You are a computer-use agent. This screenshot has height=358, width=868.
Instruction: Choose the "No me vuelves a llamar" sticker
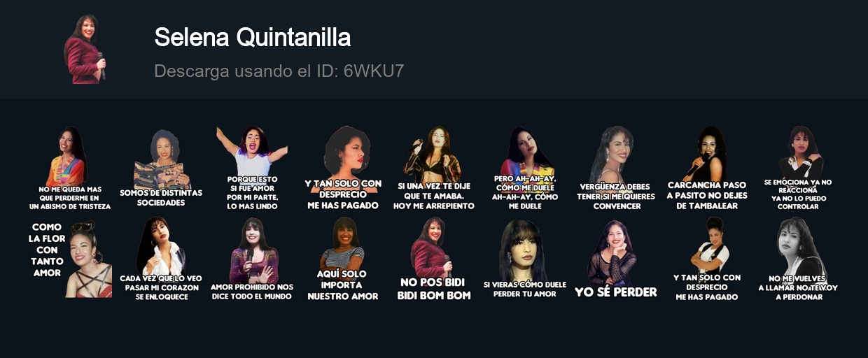(x=798, y=259)
